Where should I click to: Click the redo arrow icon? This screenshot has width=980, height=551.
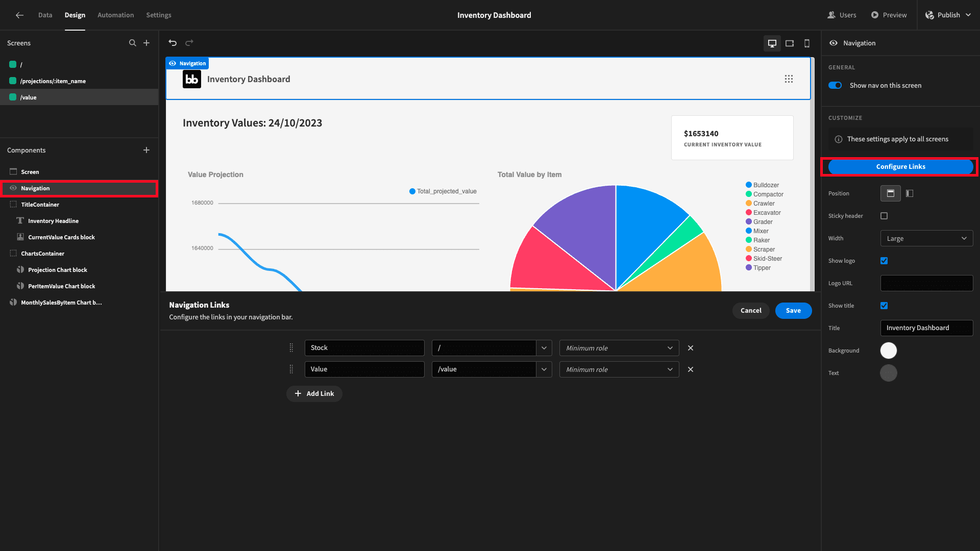click(189, 43)
